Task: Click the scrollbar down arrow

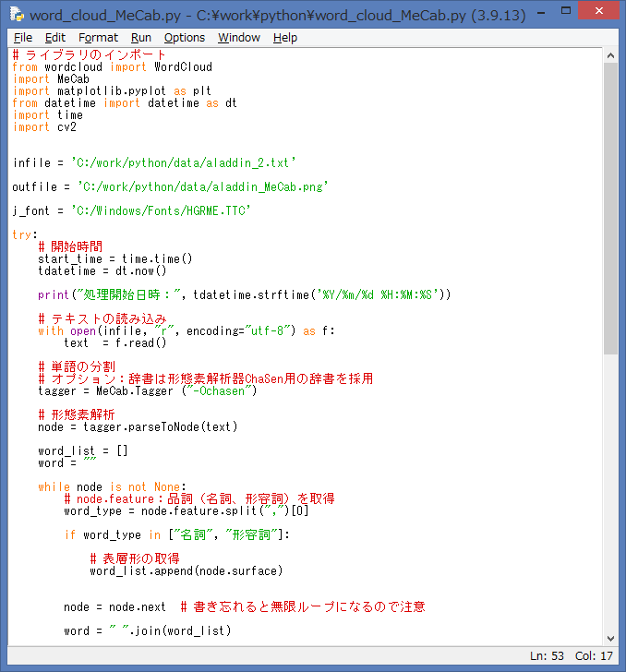Action: [610, 637]
